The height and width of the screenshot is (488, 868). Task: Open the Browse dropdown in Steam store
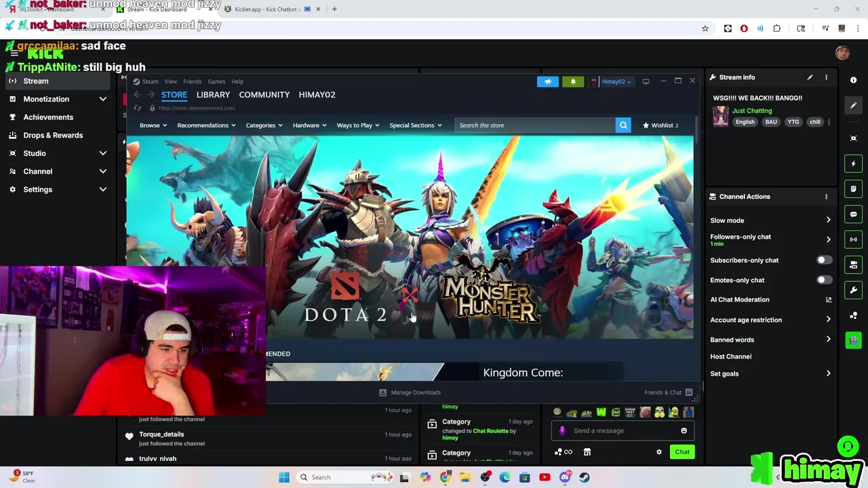153,125
